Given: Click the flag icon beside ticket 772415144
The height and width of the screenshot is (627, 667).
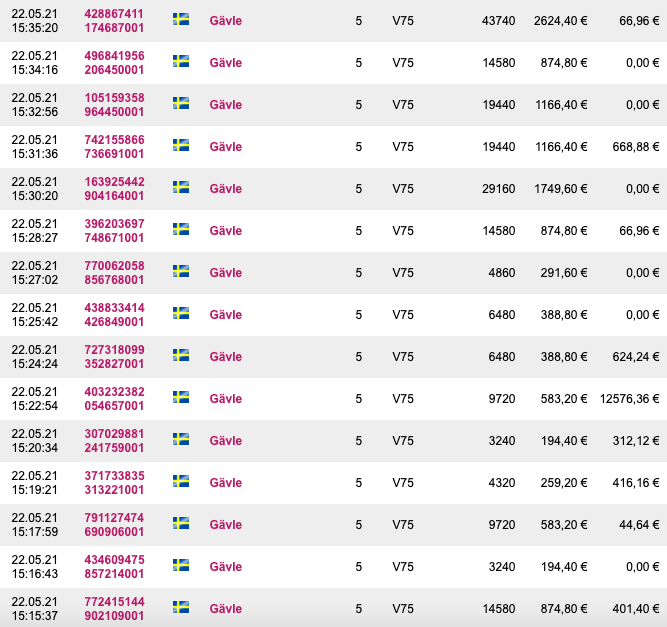Looking at the screenshot, I should (x=181, y=607).
